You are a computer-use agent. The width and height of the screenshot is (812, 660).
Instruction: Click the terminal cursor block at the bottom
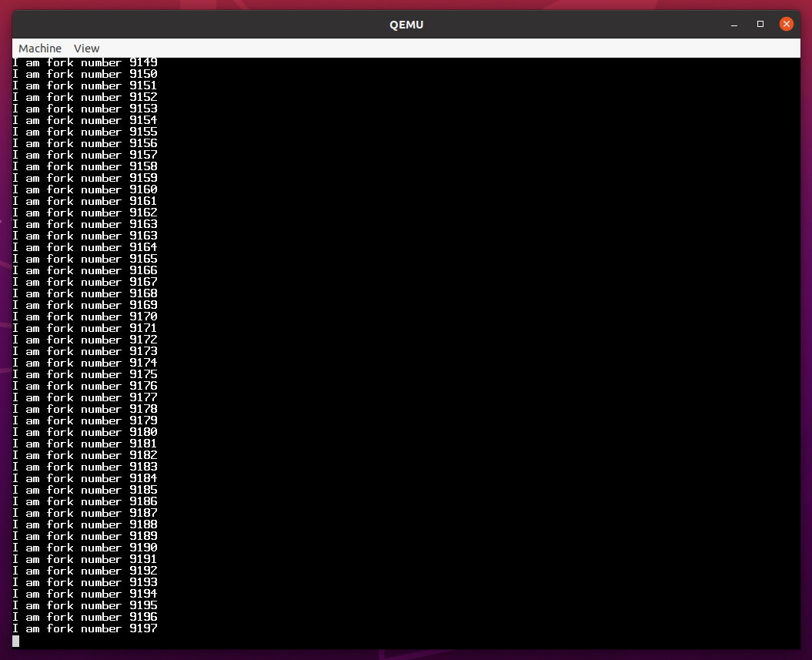pyautogui.click(x=16, y=641)
